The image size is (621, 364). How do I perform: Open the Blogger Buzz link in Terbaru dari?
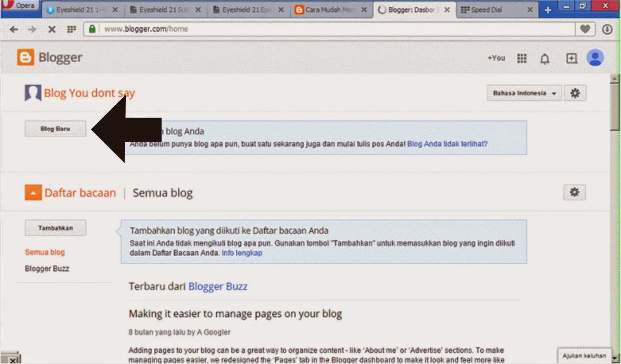(x=218, y=286)
